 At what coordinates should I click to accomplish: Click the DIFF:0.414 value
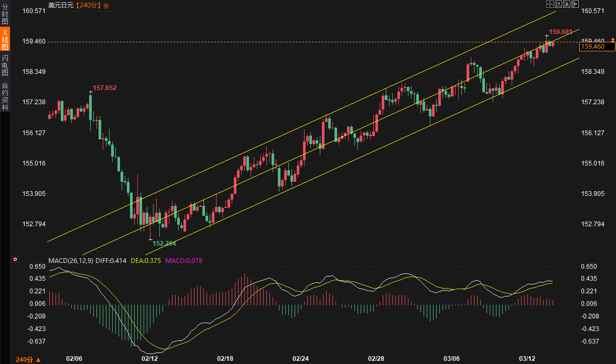(x=111, y=260)
